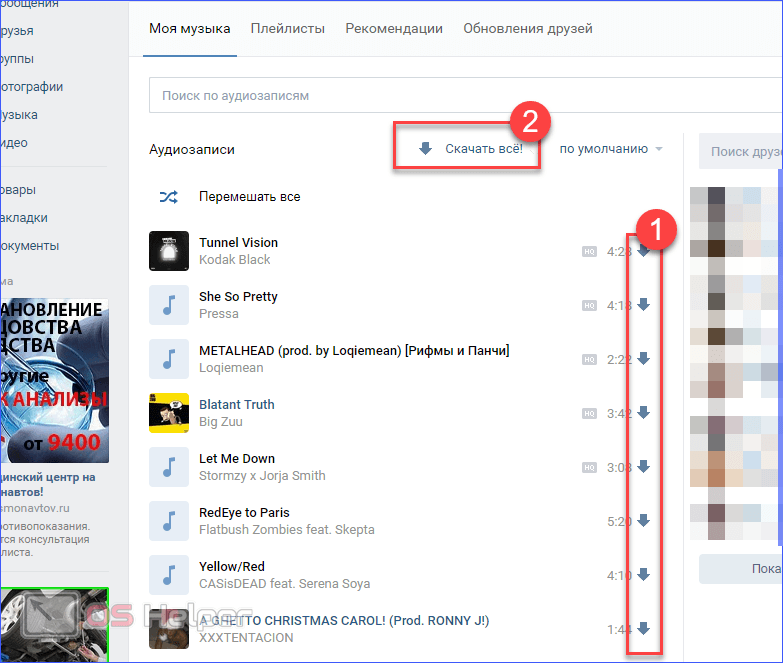The width and height of the screenshot is (783, 663).
Task: Open Товары in the left sidebar
Action: pyautogui.click(x=18, y=190)
